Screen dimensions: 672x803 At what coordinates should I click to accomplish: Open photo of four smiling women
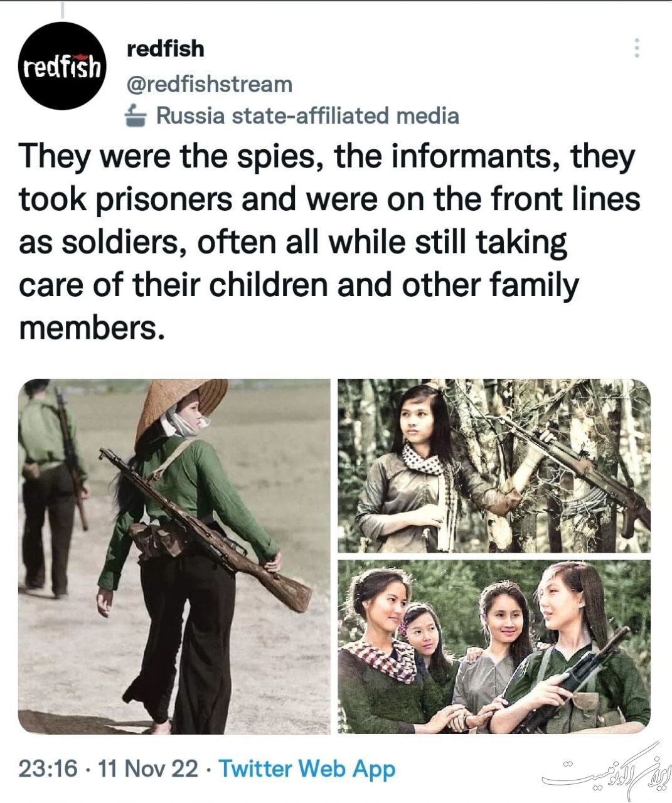(494, 647)
